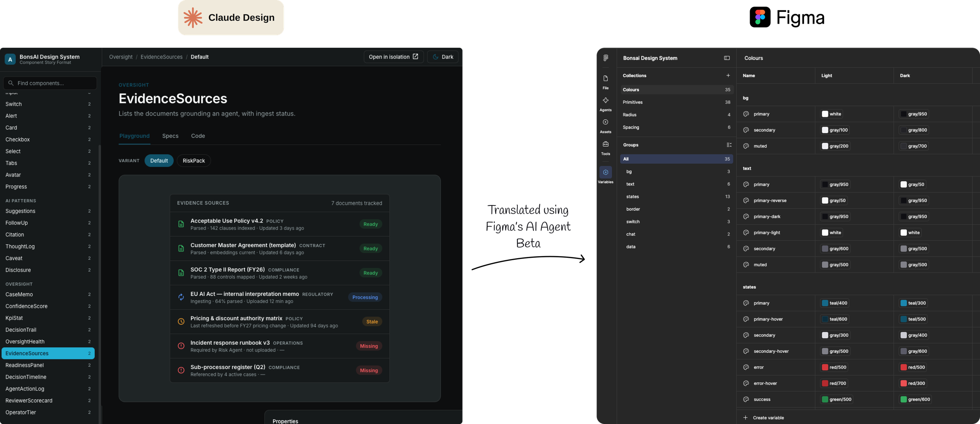Click the plus icon beside Create variable
Image resolution: width=980 pixels, height=424 pixels.
point(746,417)
